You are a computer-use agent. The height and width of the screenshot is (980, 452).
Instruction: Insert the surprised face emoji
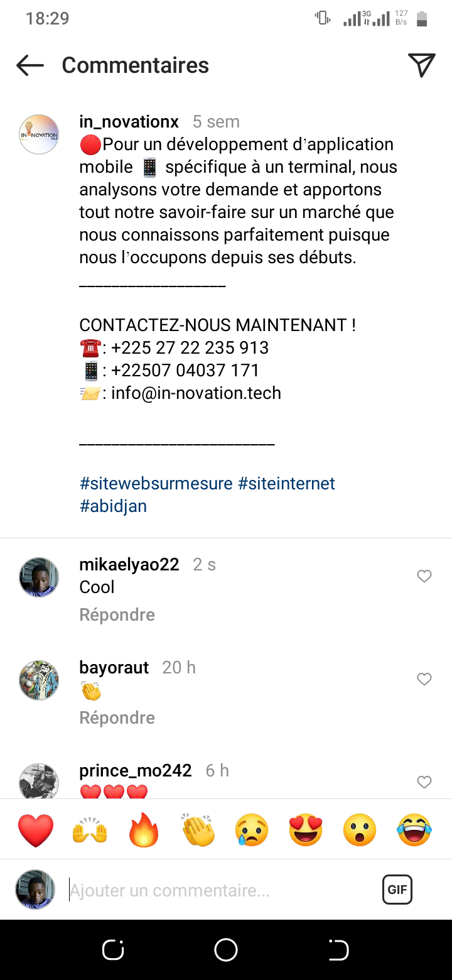pyautogui.click(x=360, y=830)
